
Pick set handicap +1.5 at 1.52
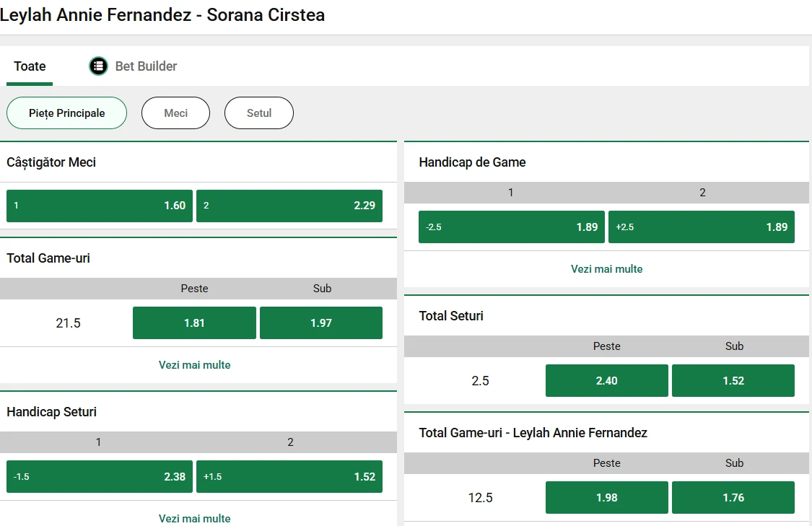[x=289, y=477]
